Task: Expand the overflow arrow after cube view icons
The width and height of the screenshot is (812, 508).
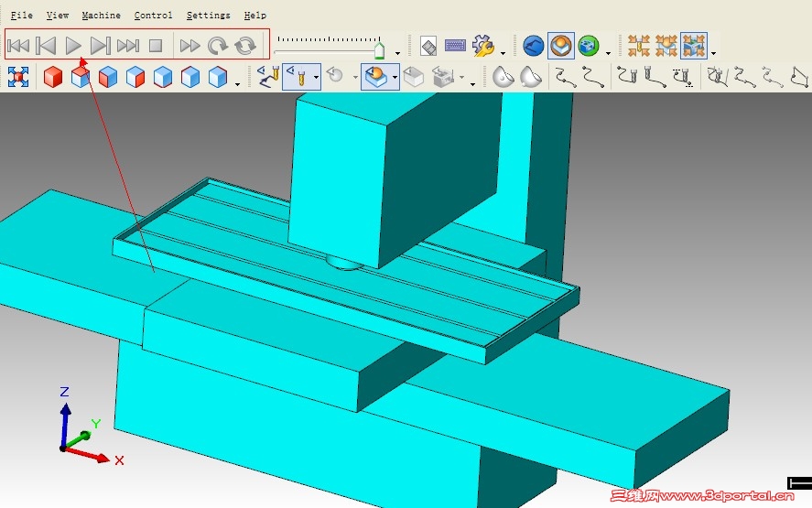Action: 238,84
